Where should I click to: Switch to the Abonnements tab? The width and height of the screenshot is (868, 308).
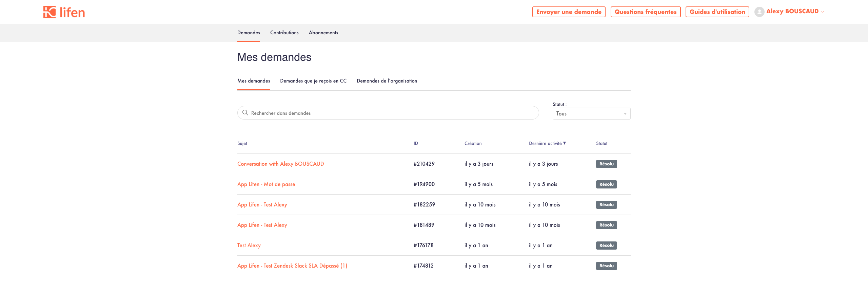point(323,33)
